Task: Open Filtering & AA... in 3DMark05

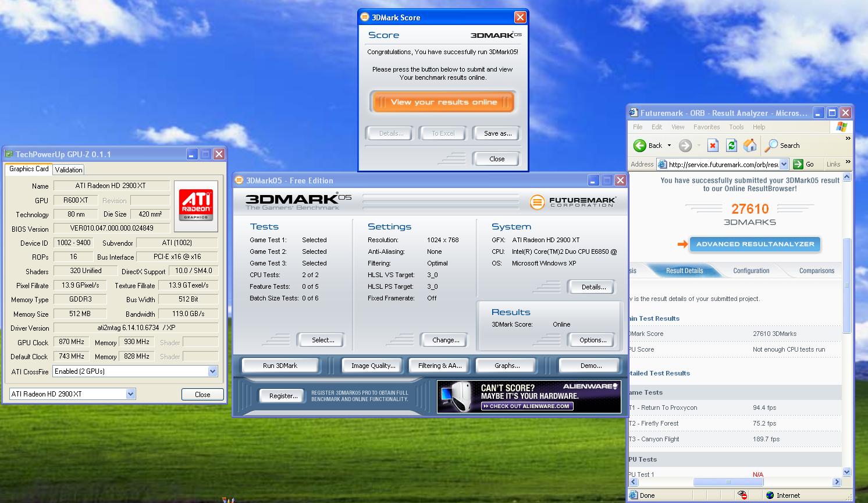Action: (440, 366)
